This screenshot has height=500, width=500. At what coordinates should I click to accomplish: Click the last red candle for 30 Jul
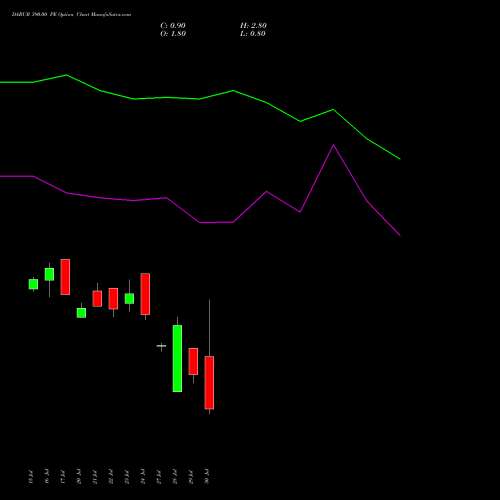209,383
